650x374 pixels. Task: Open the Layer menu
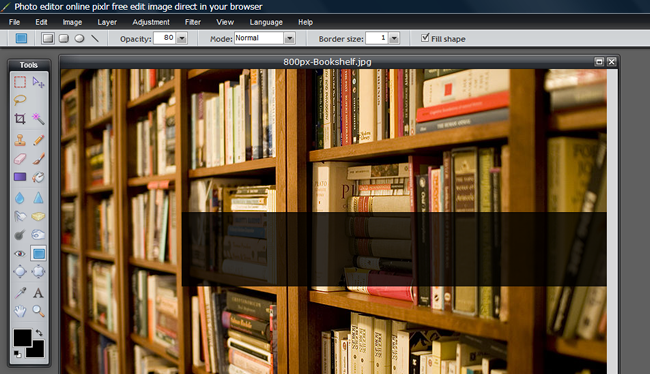pos(107,22)
